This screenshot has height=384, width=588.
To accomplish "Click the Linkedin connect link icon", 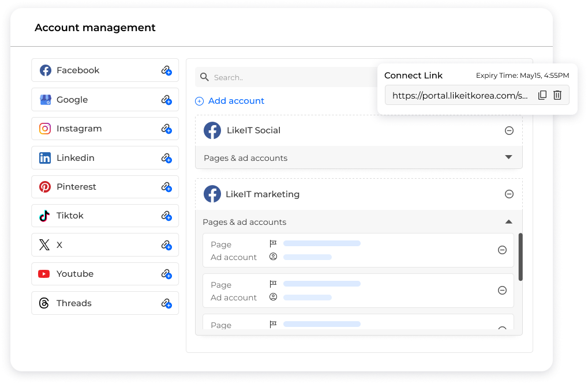I will (x=167, y=158).
